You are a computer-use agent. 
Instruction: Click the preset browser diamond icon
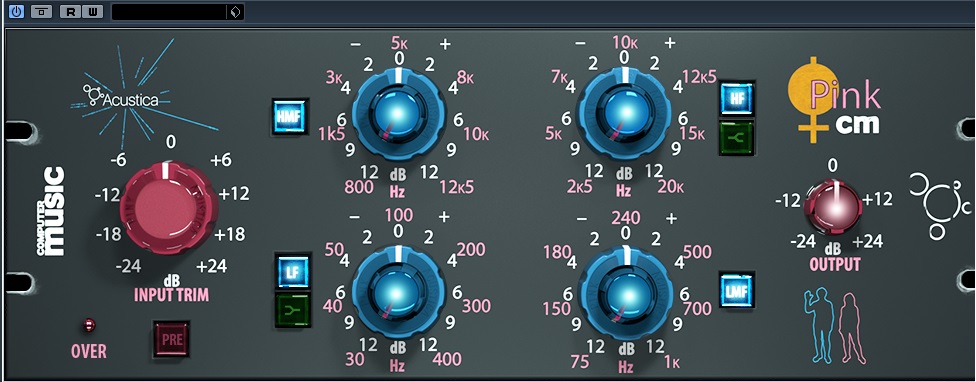coord(235,11)
